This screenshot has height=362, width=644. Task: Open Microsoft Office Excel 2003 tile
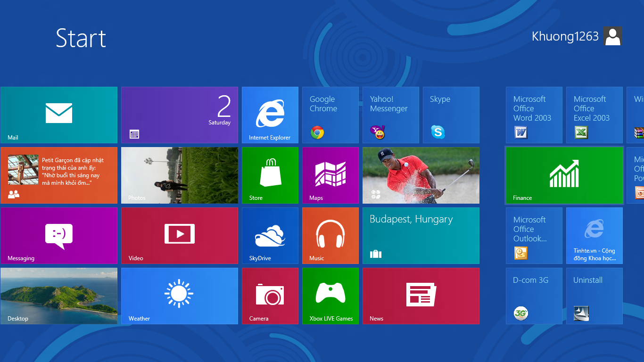pos(594,115)
